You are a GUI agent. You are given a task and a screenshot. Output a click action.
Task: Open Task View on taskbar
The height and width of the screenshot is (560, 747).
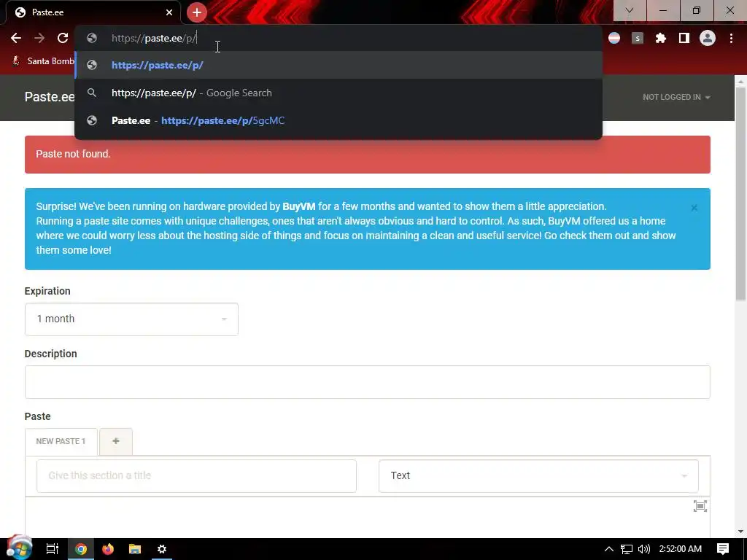[x=53, y=549]
